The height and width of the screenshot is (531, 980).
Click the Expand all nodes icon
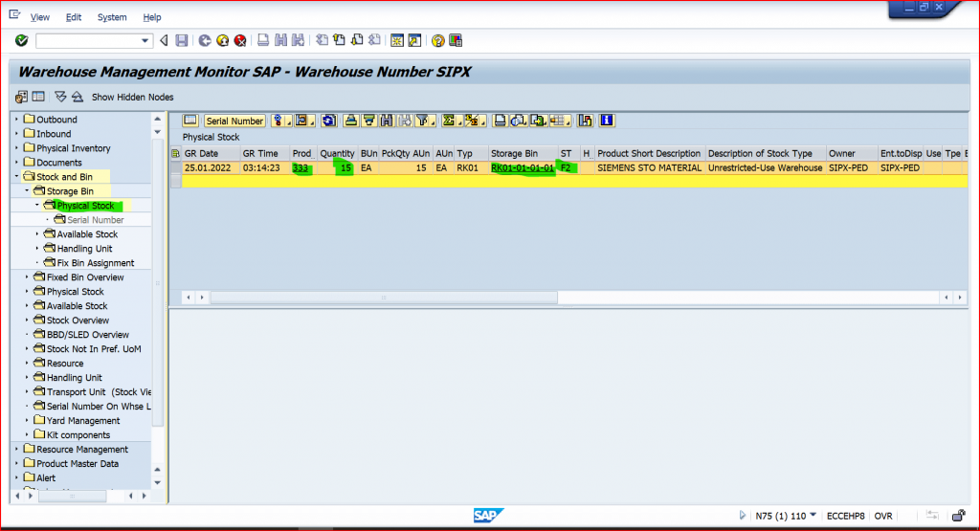[x=60, y=97]
